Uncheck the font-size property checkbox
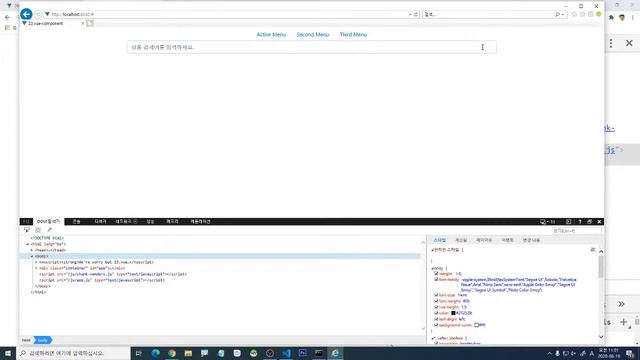Image resolution: width=640 pixels, height=360 pixels. 436,295
